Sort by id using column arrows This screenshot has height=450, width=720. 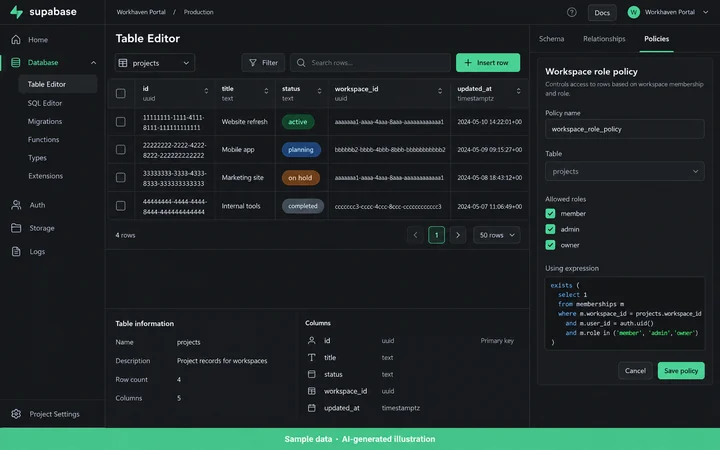point(206,91)
